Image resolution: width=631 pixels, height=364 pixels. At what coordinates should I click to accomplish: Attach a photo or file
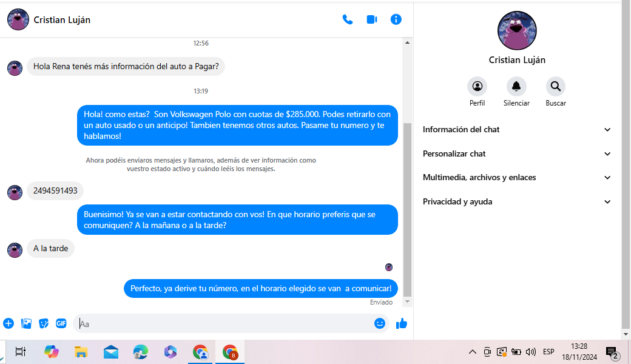pyautogui.click(x=26, y=323)
